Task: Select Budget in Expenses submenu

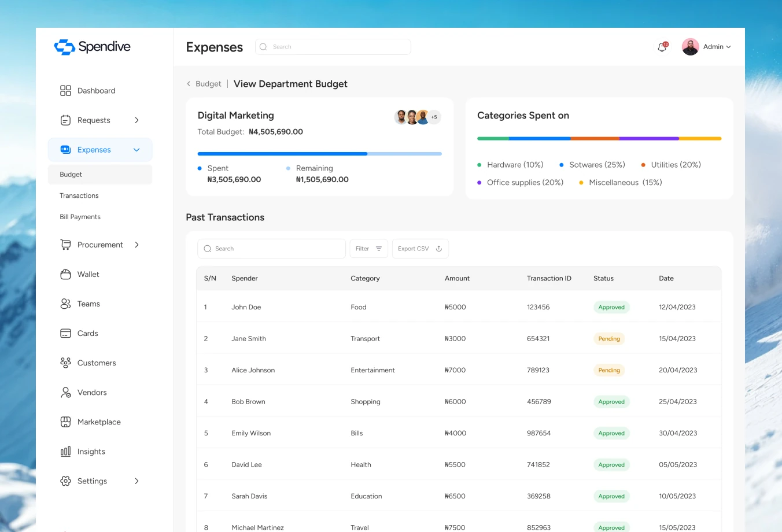Action: [100, 174]
